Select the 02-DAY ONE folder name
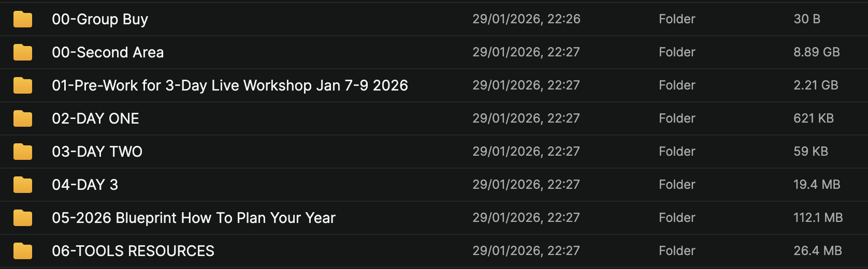Viewport: 868px width, 269px height. [x=95, y=118]
